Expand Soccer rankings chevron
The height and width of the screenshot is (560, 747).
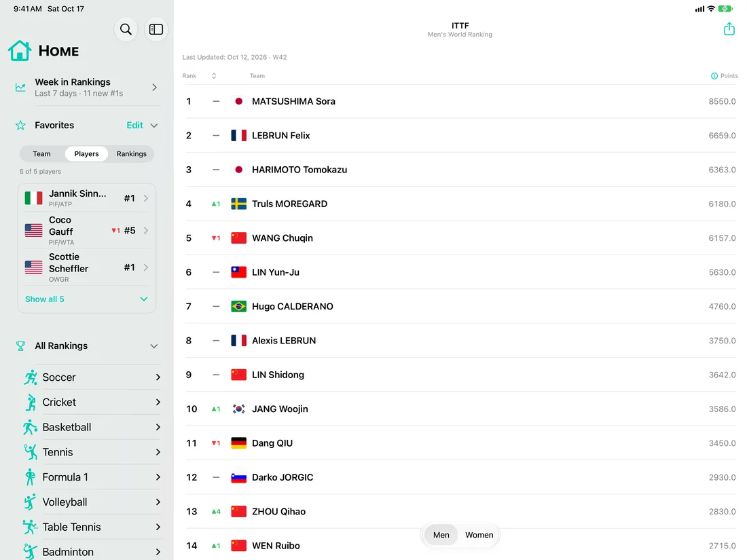pyautogui.click(x=158, y=377)
